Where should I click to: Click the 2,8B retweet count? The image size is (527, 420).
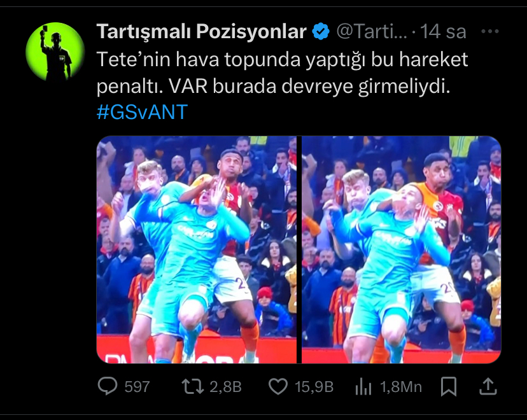point(226,387)
